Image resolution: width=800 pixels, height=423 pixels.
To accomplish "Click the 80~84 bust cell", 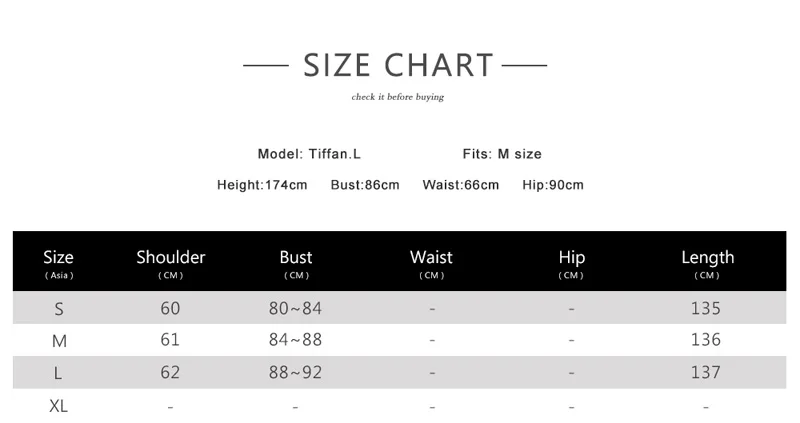I will coord(296,308).
